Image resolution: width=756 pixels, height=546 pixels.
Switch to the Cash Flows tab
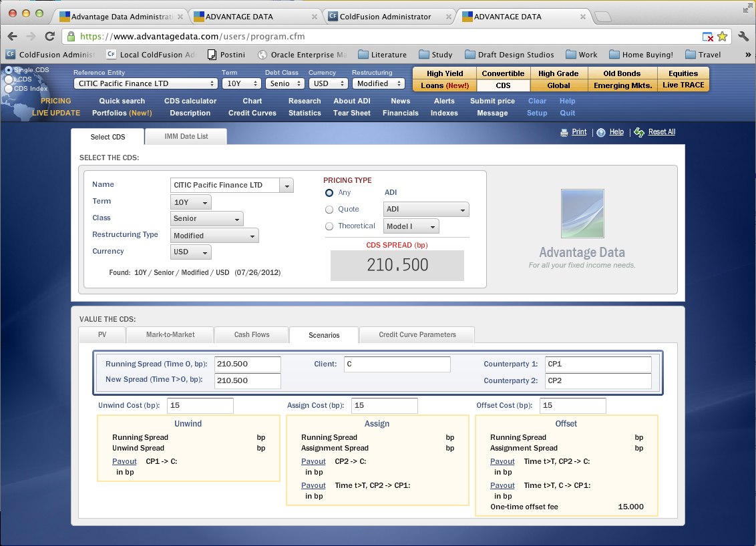(252, 335)
